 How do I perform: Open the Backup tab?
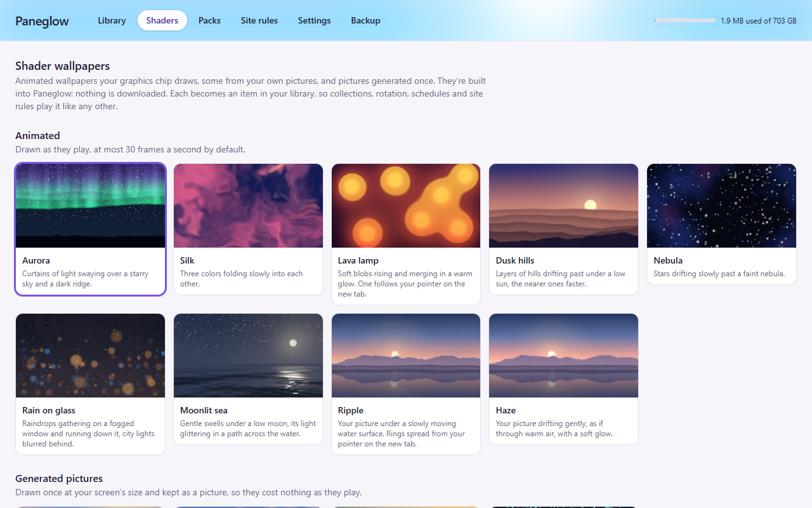point(365,20)
